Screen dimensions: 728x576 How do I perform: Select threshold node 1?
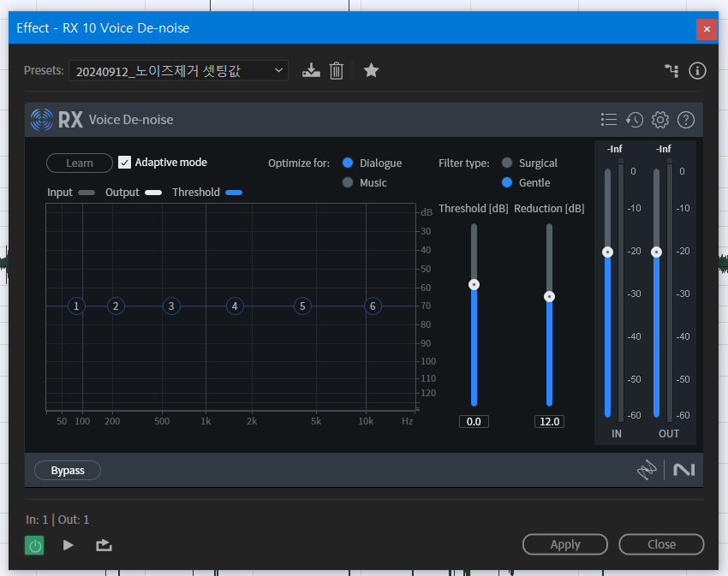[76, 306]
